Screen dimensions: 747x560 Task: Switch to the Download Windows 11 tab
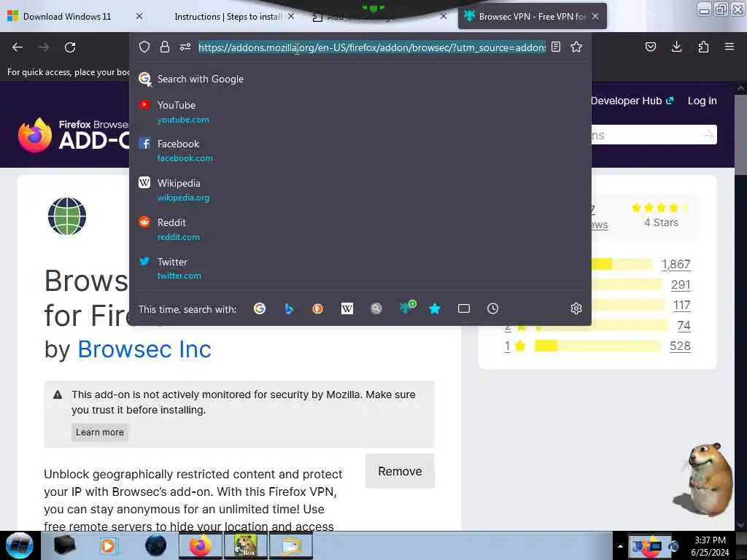pos(66,17)
